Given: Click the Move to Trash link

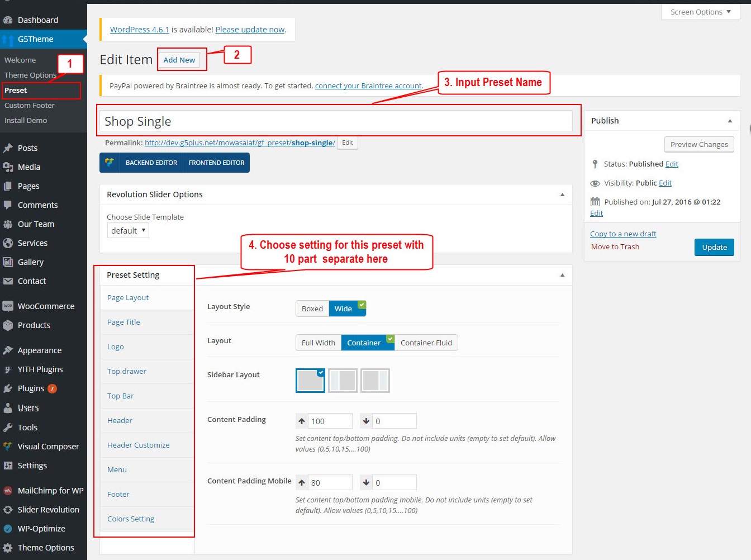Looking at the screenshot, I should [x=615, y=247].
